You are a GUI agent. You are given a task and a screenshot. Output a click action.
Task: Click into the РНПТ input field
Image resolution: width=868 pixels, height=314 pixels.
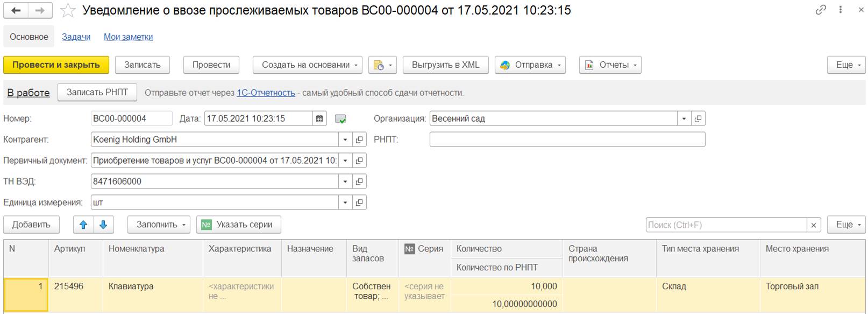(x=567, y=139)
